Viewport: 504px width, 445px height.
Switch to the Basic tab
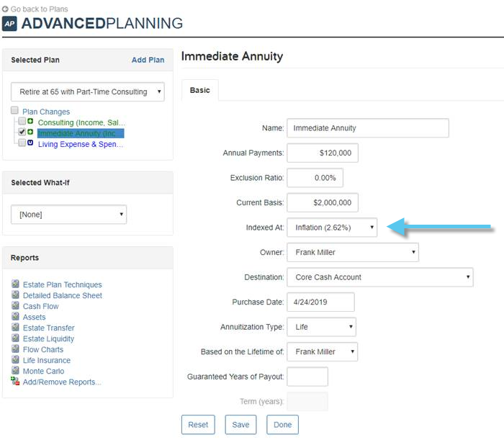[200, 90]
